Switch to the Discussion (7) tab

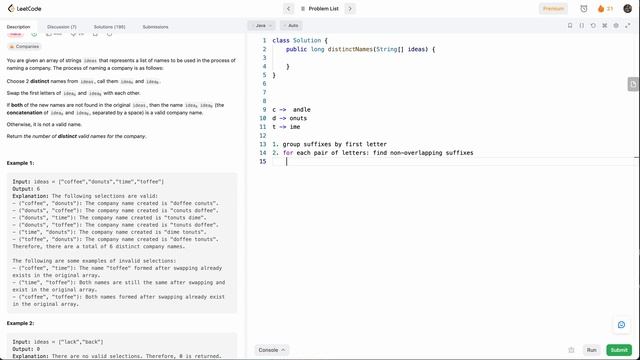click(x=62, y=27)
